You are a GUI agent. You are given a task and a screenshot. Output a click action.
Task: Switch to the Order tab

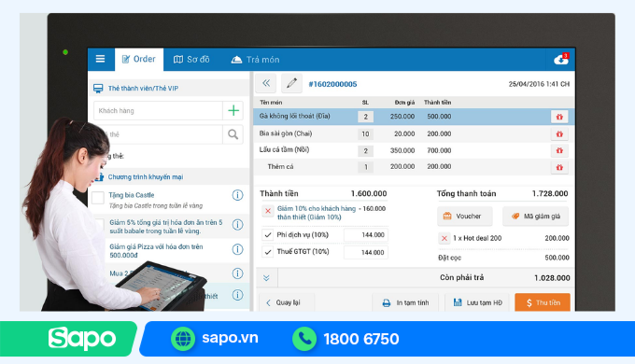(x=139, y=59)
